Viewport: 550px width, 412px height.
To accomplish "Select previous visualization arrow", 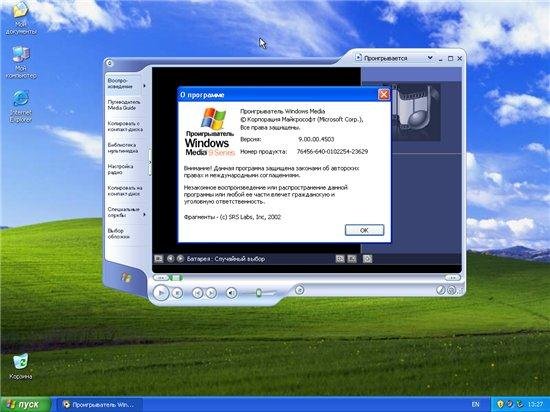I will [x=170, y=259].
